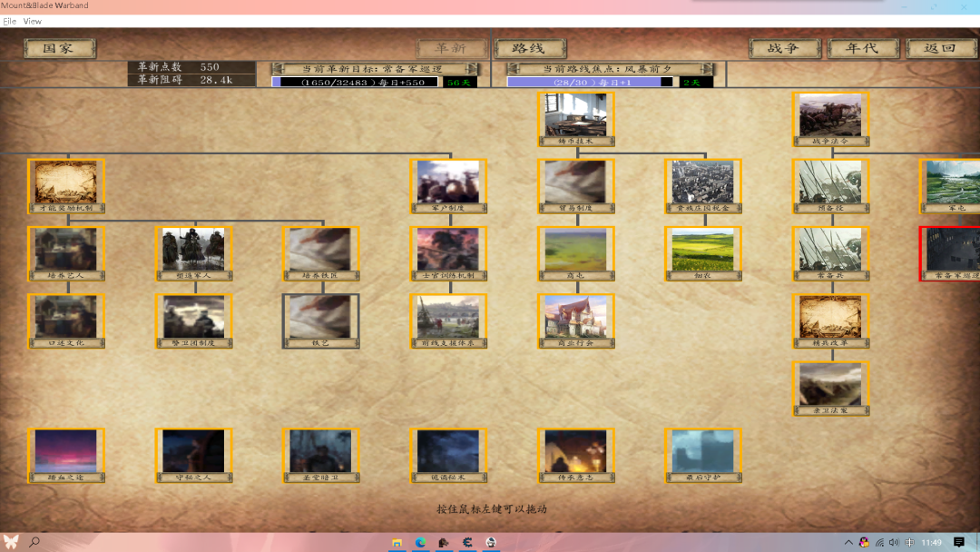
Task: Open the notification center icon
Action: 959,542
